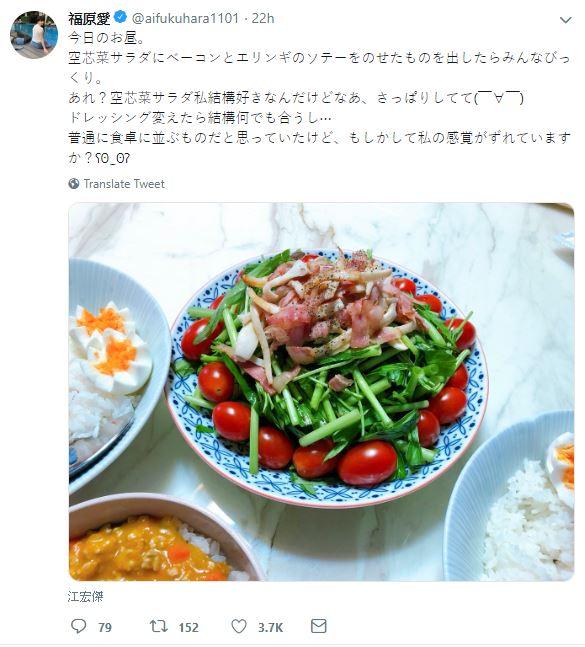The height and width of the screenshot is (647, 585).
Task: Click the 福原愛 display name
Action: click(x=89, y=18)
